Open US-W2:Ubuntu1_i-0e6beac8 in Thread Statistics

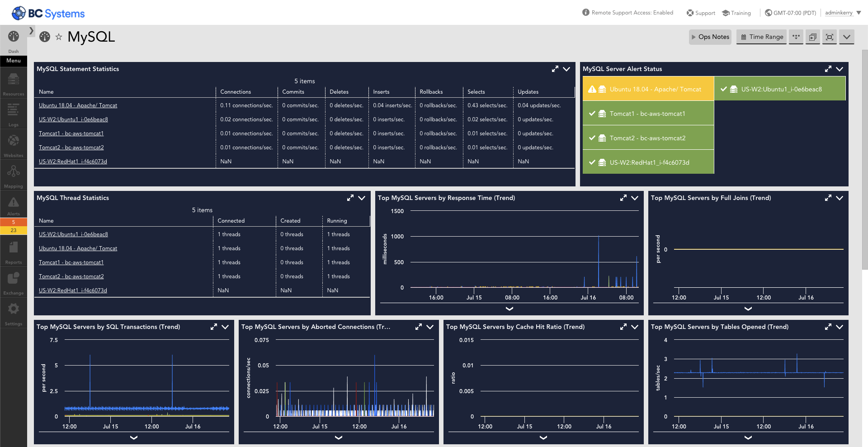point(73,234)
